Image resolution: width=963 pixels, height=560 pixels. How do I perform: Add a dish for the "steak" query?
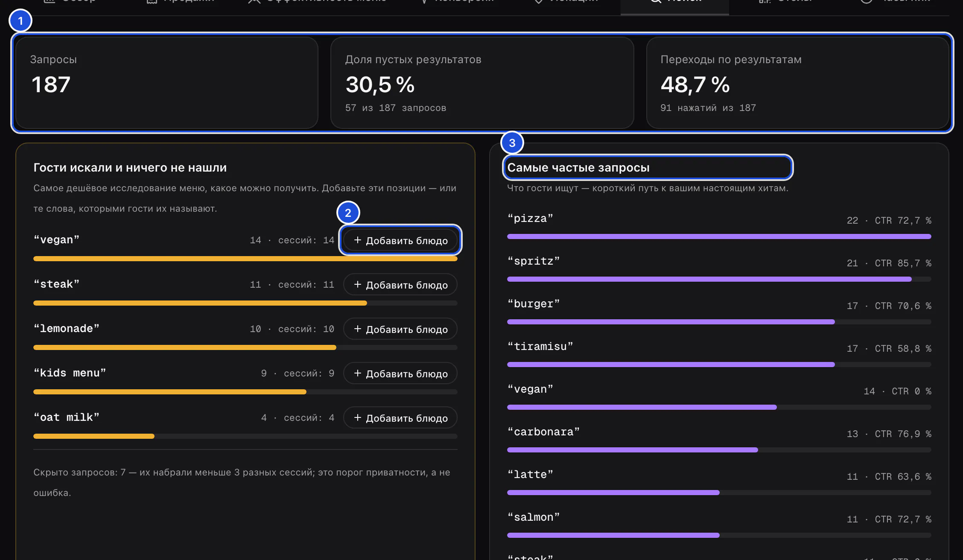(400, 285)
